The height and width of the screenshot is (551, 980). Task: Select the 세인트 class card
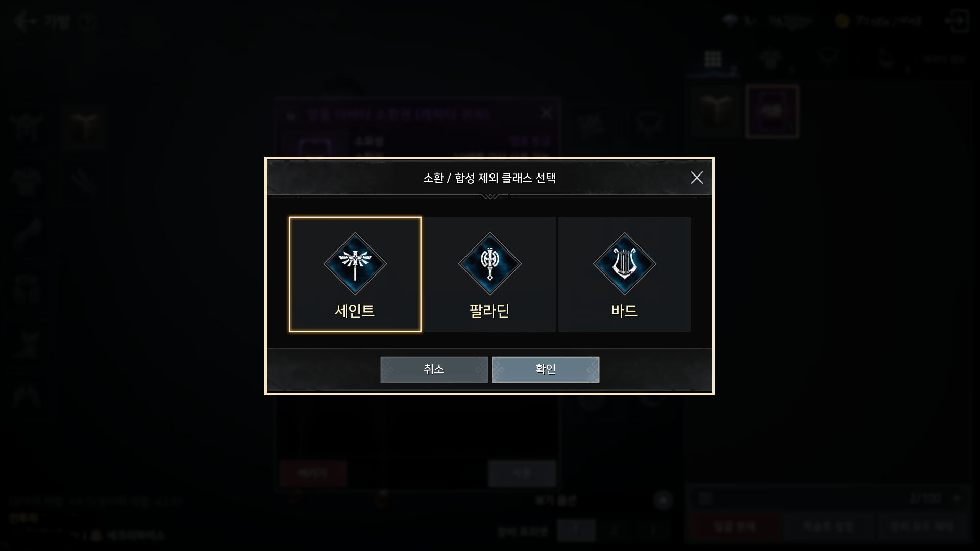pyautogui.click(x=355, y=274)
